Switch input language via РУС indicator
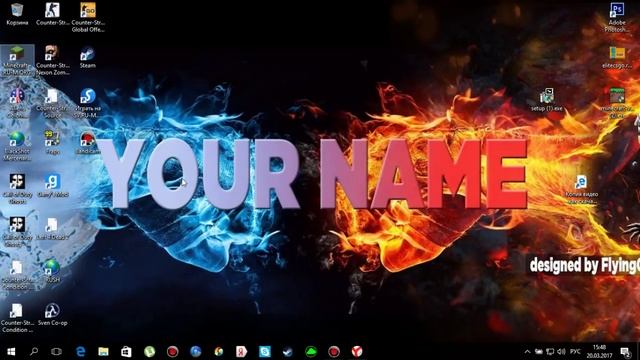The height and width of the screenshot is (360, 640). (575, 351)
